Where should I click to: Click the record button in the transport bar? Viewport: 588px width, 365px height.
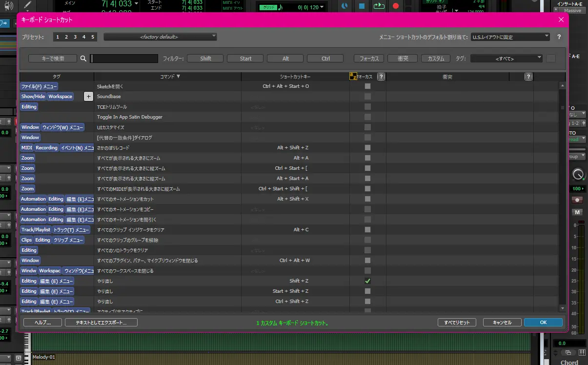(x=396, y=5)
